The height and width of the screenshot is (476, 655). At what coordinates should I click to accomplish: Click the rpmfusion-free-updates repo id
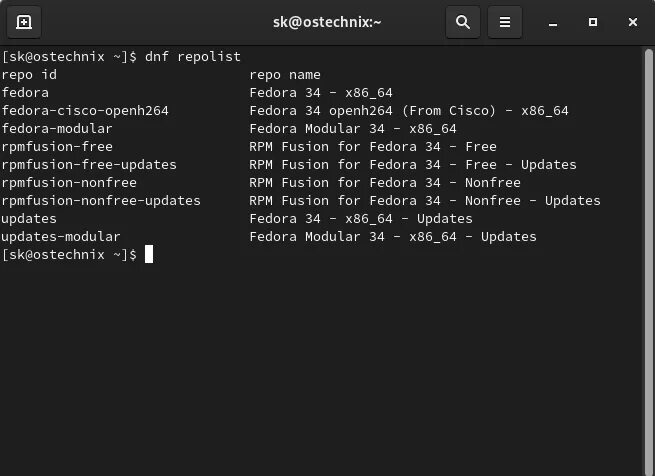pyautogui.click(x=89, y=165)
